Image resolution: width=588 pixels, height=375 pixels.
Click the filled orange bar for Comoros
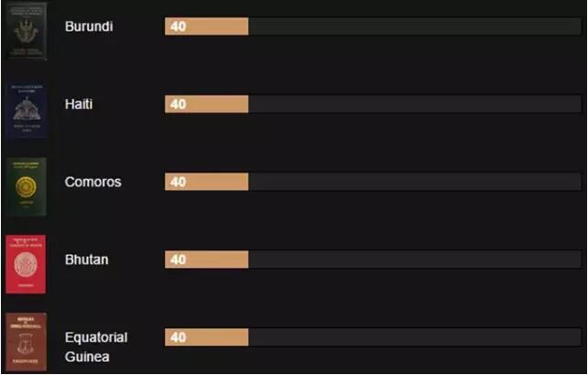coord(206,182)
